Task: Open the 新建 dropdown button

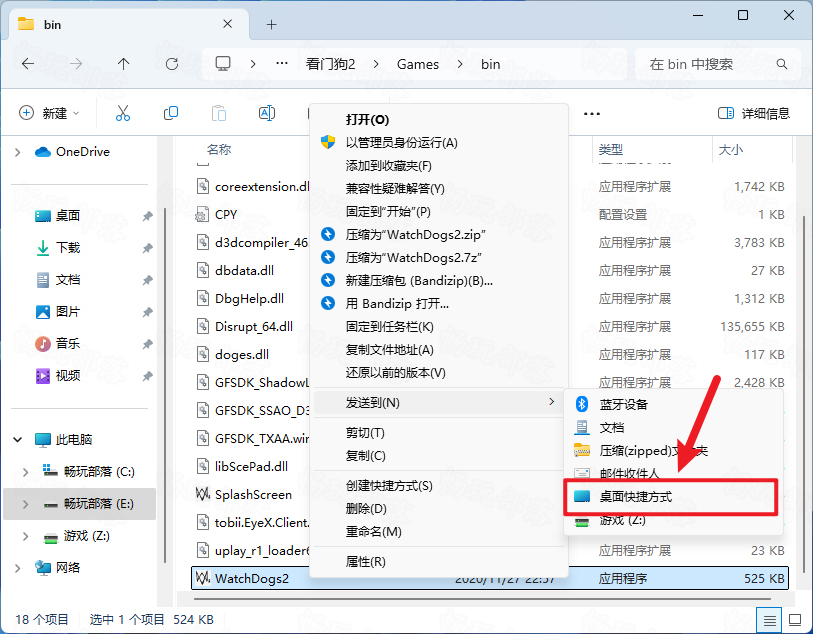Action: (x=49, y=113)
